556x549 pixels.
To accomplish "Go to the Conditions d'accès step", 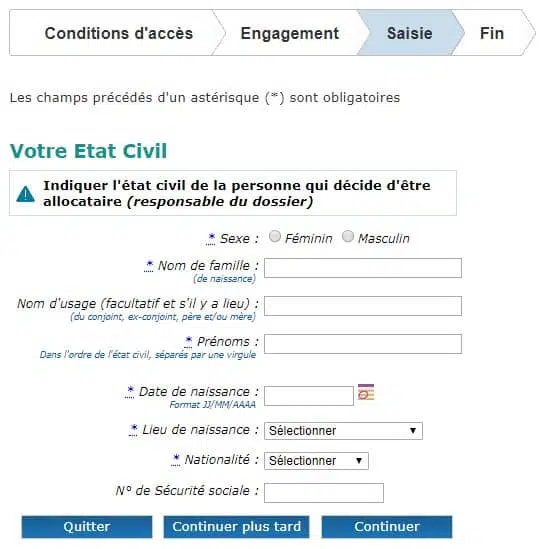I will [x=118, y=33].
